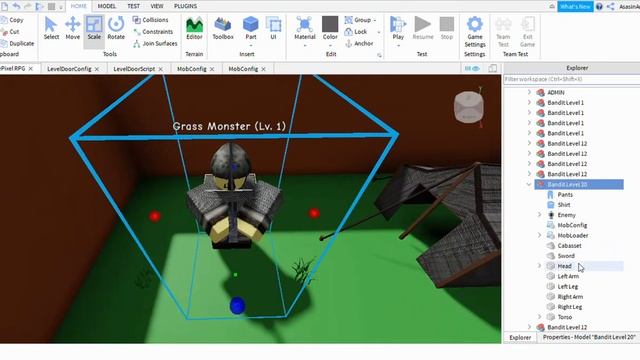Screen dimensions: 640x360
Task: Expand the ADMIN tree item
Action: click(529, 92)
